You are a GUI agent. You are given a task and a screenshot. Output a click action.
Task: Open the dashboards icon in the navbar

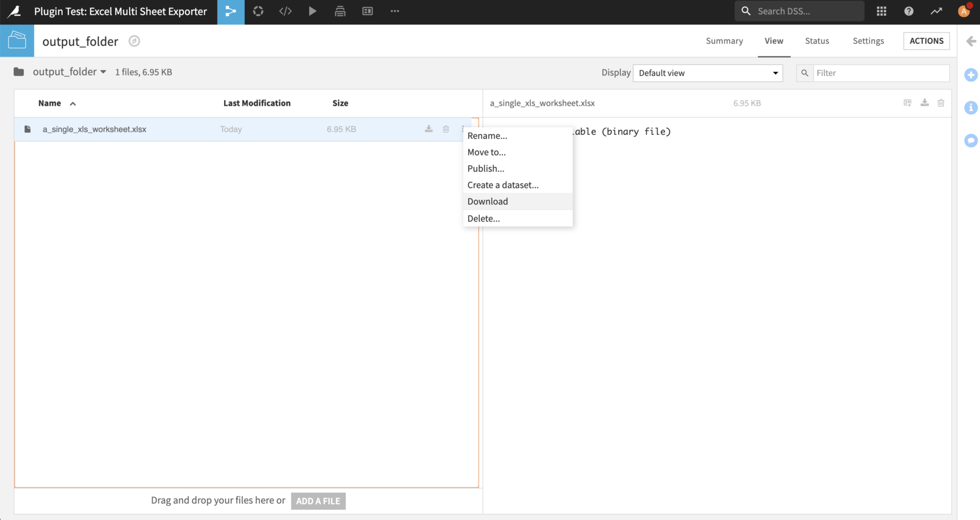point(367,11)
